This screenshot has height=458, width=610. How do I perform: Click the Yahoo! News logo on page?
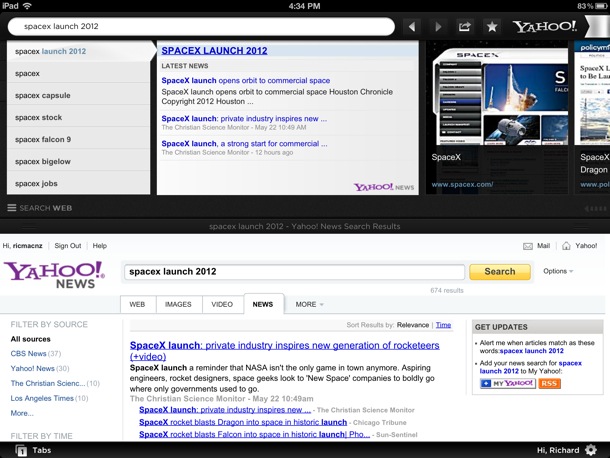pos(54,275)
